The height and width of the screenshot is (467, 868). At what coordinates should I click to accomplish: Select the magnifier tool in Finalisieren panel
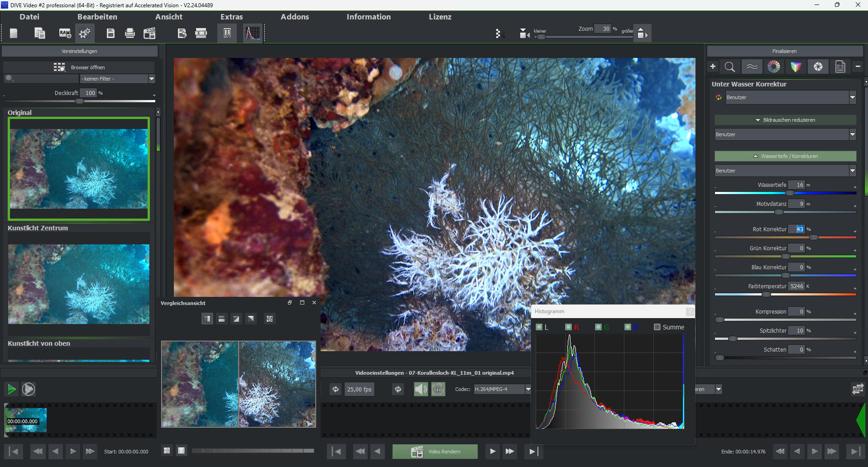click(x=730, y=67)
